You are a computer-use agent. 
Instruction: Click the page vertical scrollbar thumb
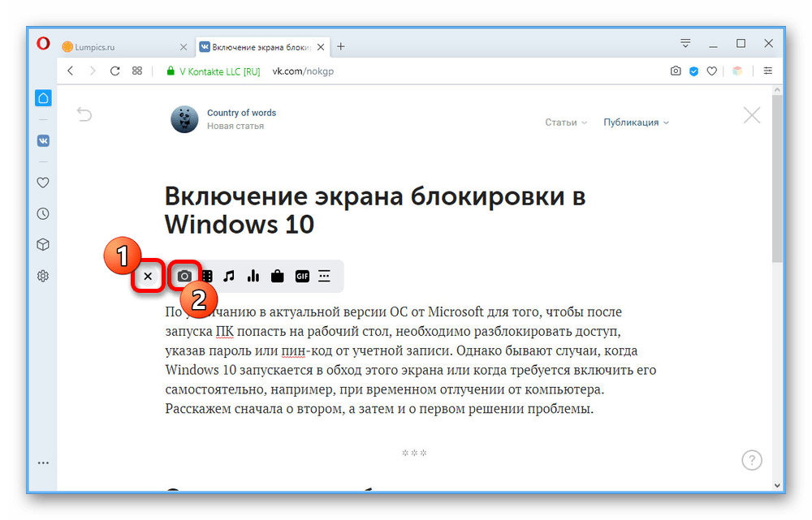point(777,178)
